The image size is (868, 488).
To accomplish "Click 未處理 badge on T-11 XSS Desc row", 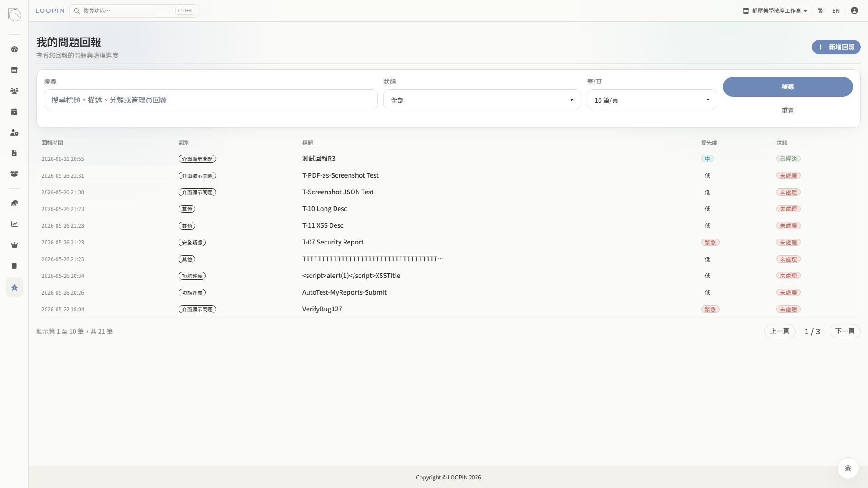I will 788,226.
